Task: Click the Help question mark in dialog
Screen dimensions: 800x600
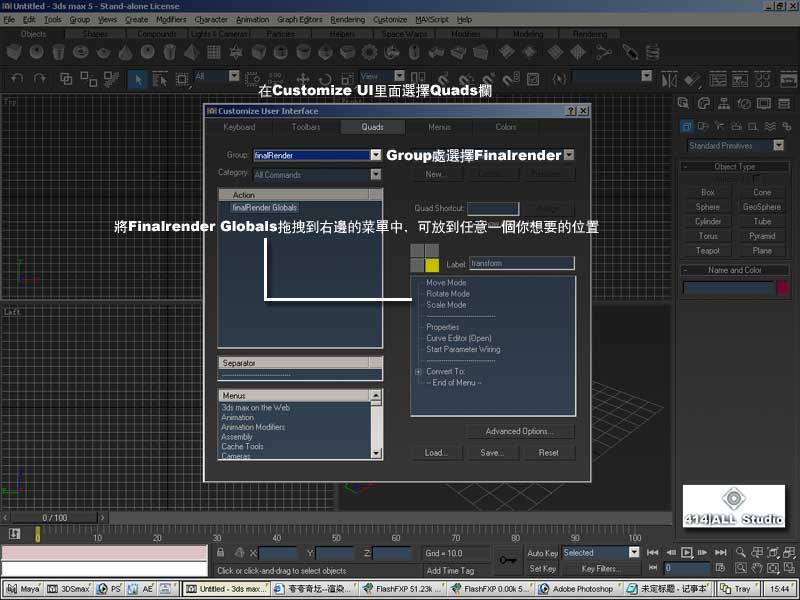Action: point(571,111)
